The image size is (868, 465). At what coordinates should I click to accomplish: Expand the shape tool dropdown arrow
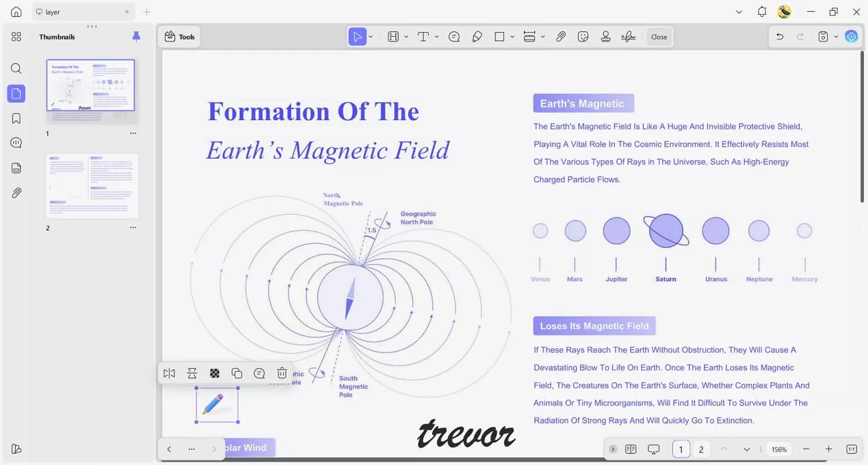tap(512, 37)
